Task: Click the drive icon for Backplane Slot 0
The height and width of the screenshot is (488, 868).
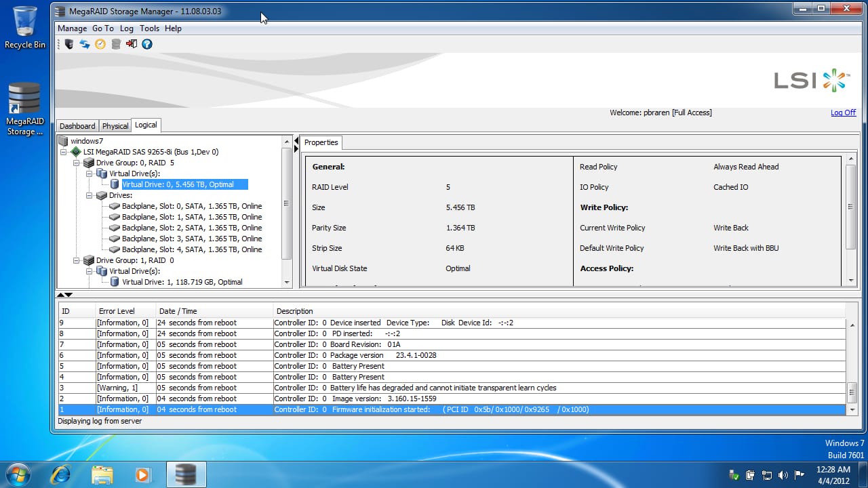Action: 115,206
